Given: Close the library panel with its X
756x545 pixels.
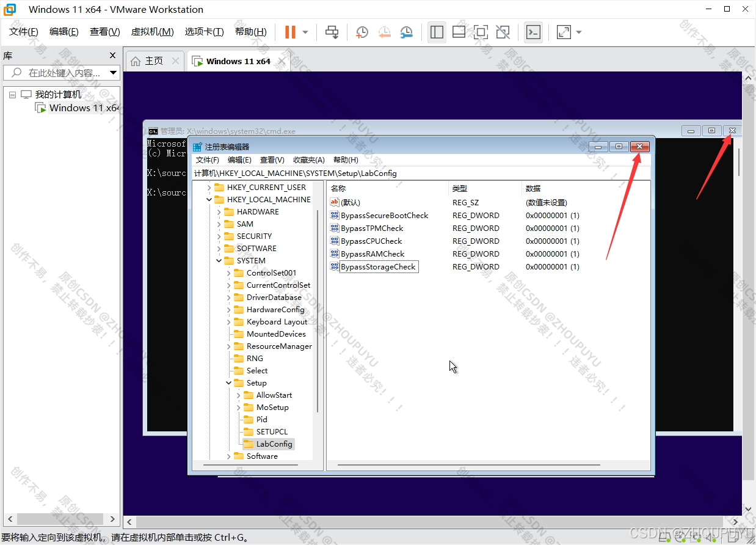Looking at the screenshot, I should point(112,56).
